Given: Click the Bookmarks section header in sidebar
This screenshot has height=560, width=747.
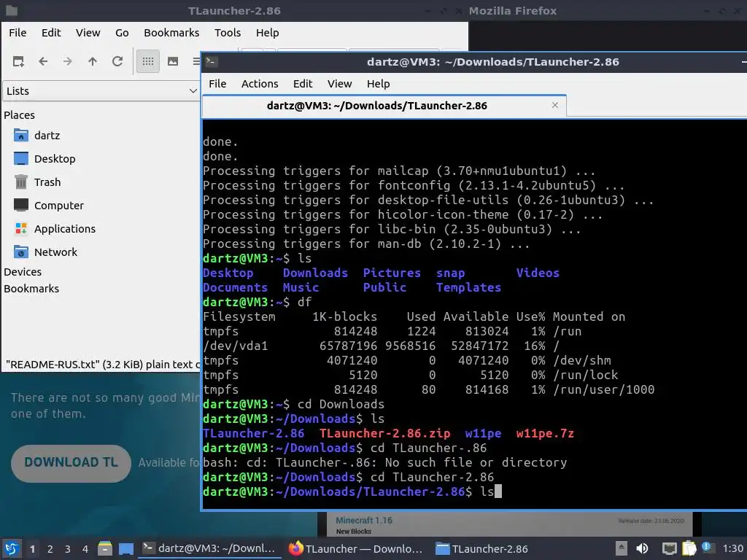Looking at the screenshot, I should (31, 289).
